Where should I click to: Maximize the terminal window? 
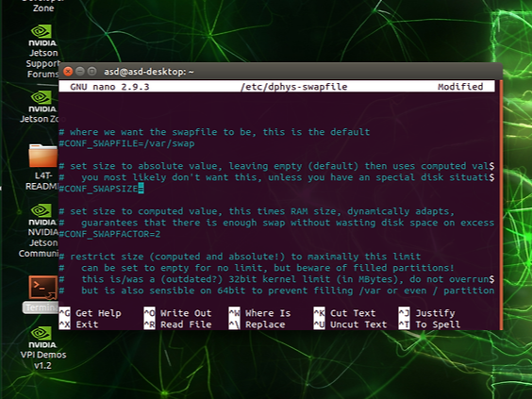(91, 72)
